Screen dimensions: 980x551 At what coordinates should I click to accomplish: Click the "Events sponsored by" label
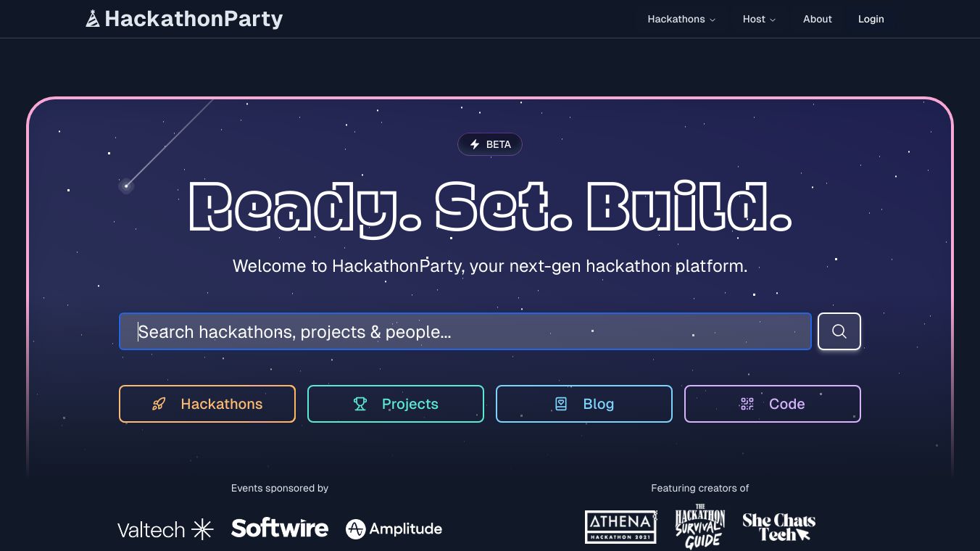coord(280,488)
